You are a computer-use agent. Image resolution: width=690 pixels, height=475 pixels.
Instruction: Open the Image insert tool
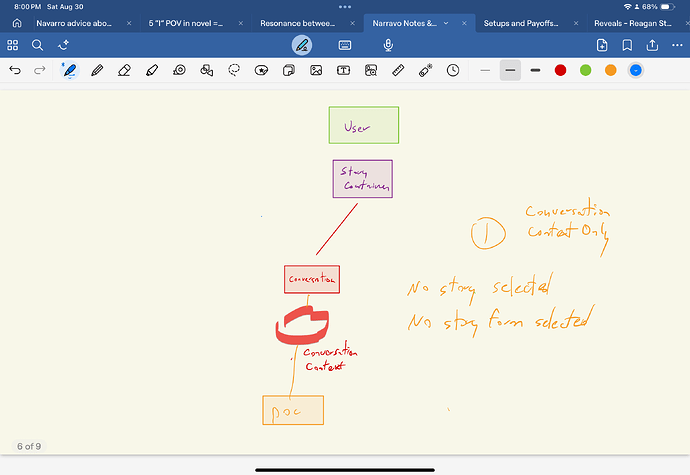coord(316,70)
